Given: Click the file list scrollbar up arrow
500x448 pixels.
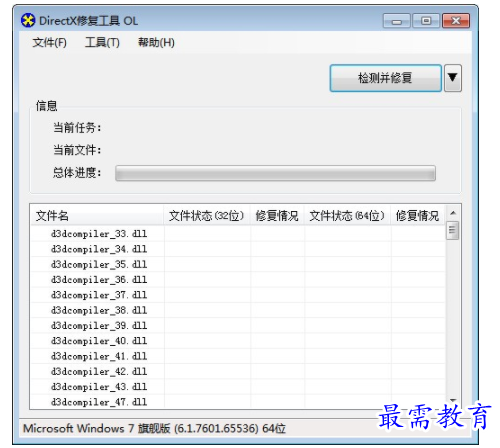Looking at the screenshot, I should click(453, 213).
